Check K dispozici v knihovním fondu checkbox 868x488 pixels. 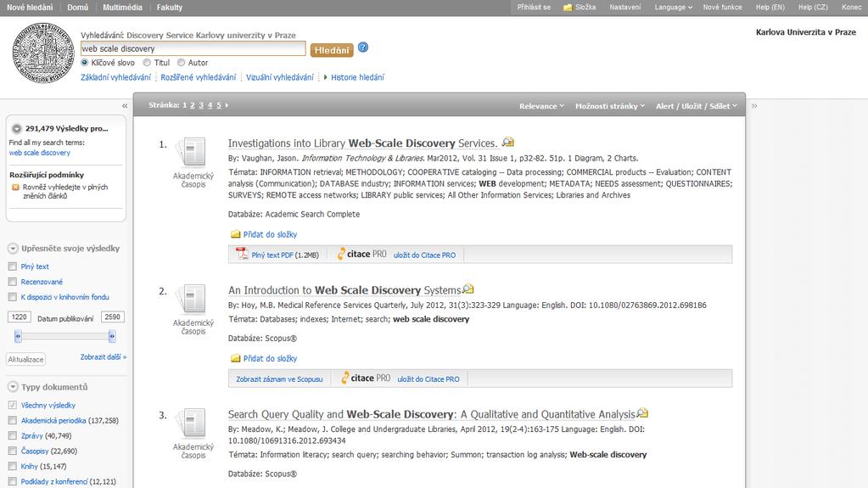coord(12,297)
